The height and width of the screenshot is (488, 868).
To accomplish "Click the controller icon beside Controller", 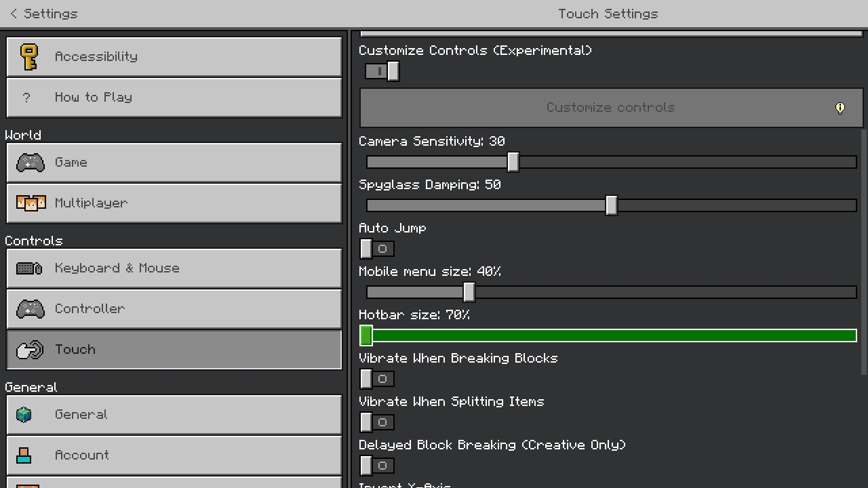I will point(31,309).
